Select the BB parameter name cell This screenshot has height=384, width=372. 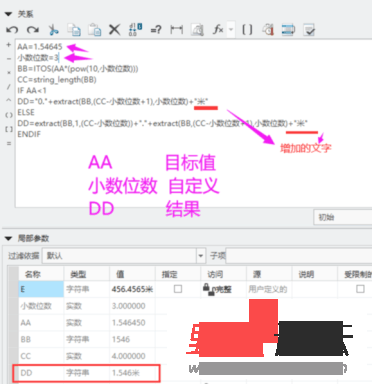click(x=41, y=339)
